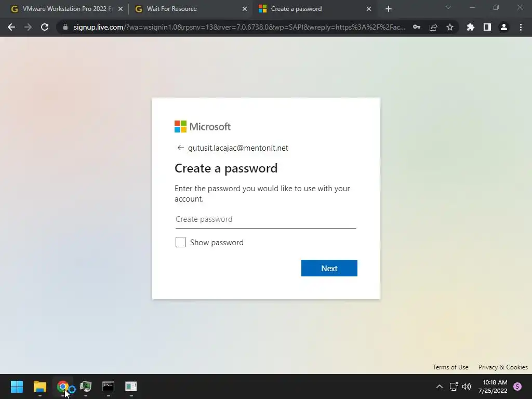Open Command Prompt taskbar icon
This screenshot has width=532, height=399.
[108, 387]
